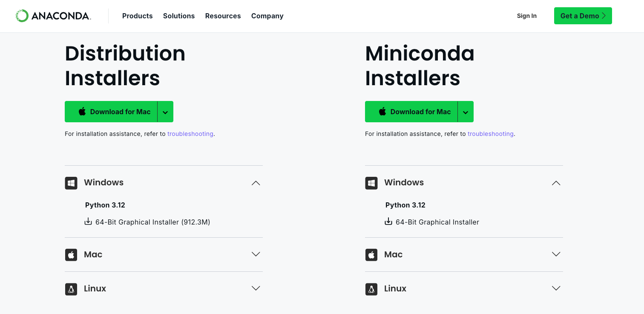644x314 pixels.
Task: Open the Company menu
Action: tap(267, 16)
